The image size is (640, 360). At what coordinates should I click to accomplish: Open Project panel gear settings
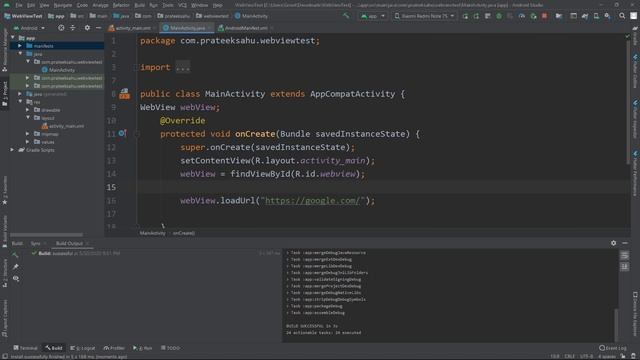[87, 28]
